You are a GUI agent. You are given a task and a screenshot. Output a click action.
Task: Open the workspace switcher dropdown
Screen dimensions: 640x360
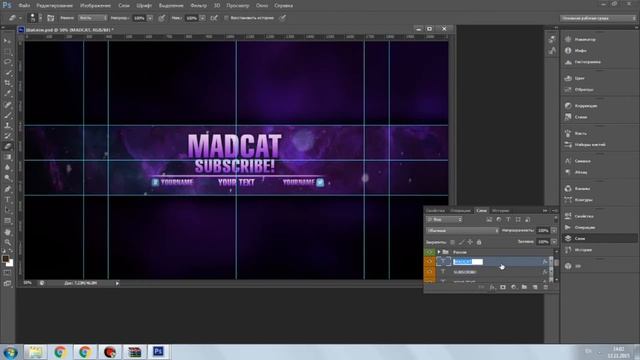click(x=598, y=18)
